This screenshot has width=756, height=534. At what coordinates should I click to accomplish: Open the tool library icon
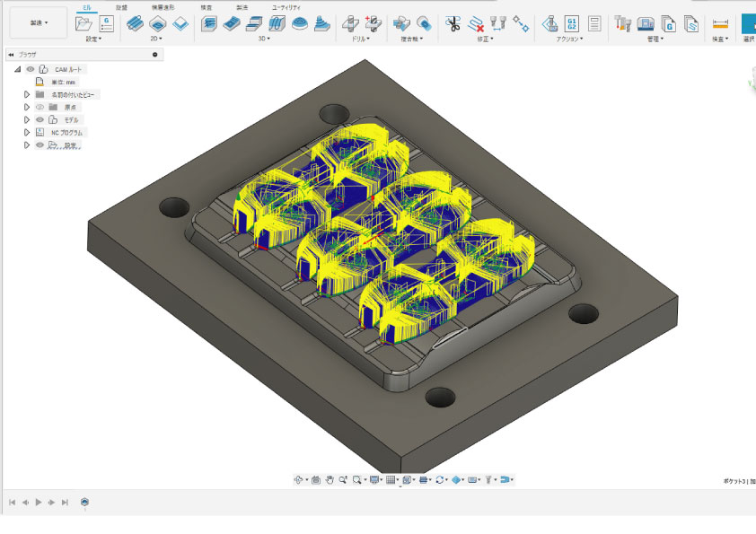[x=622, y=23]
